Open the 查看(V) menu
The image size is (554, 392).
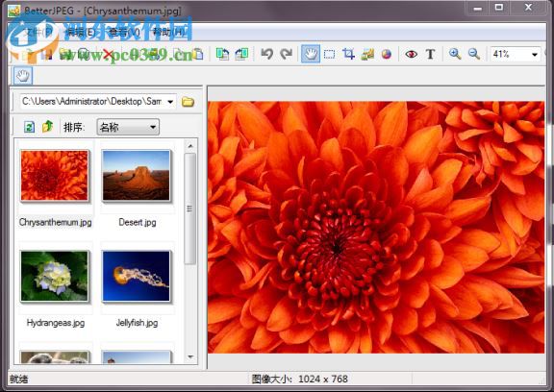point(124,33)
